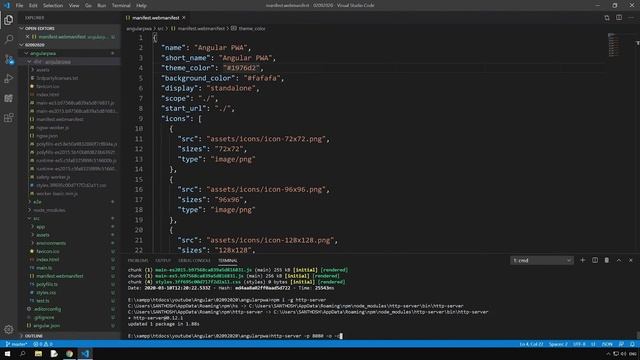Close the terminal panel
This screenshot has height=360, width=640.
(631, 260)
